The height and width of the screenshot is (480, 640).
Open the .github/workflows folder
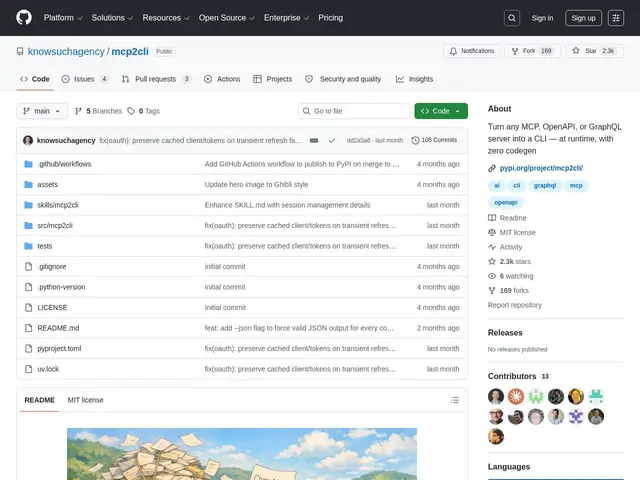(64, 164)
